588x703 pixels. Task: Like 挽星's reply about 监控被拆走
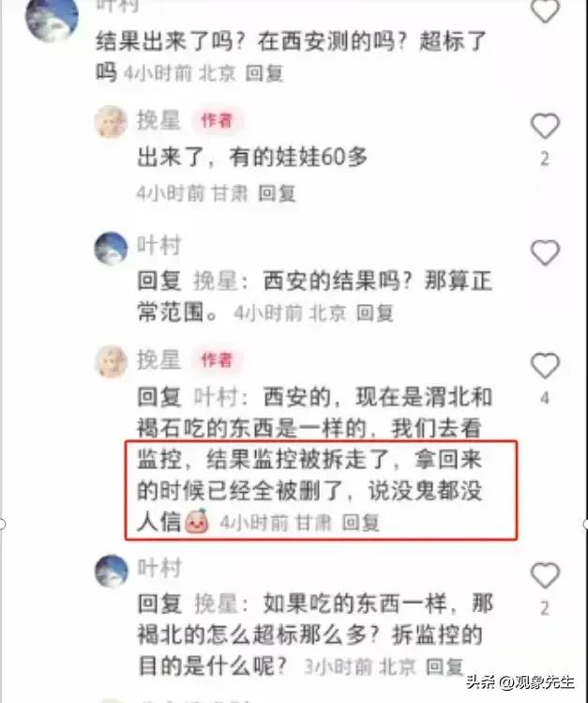click(545, 365)
